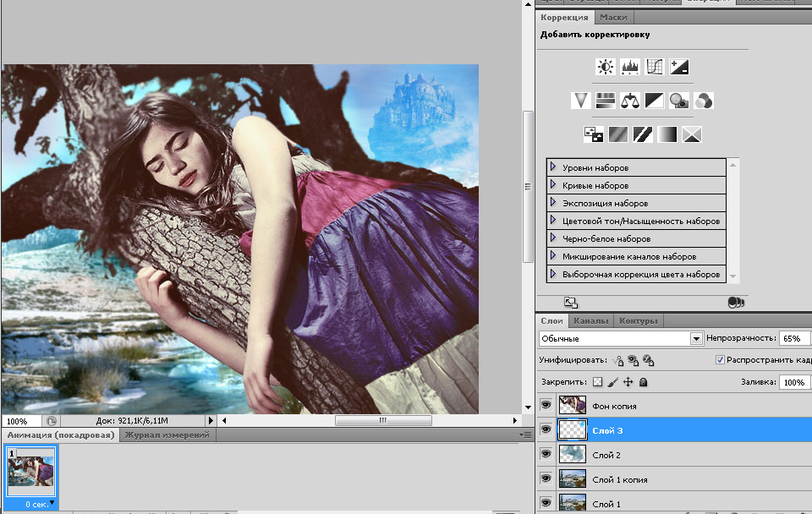Click the Заливка 100% fill field

[x=794, y=382]
